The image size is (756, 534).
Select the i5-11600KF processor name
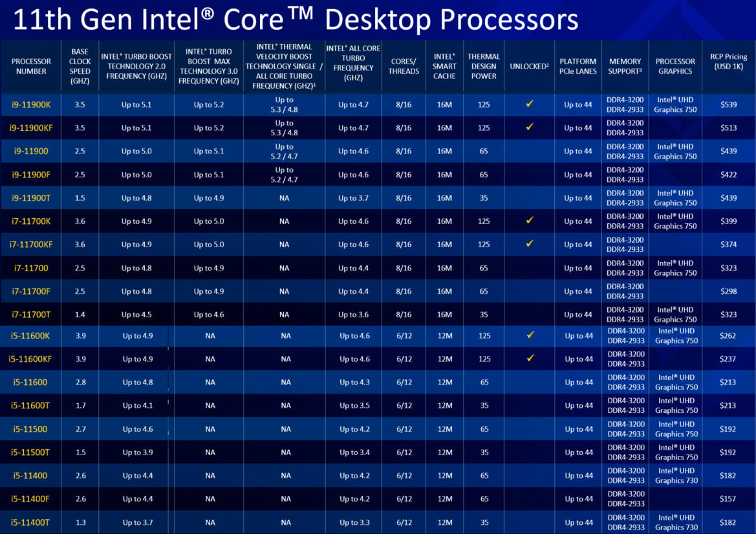tap(30, 359)
